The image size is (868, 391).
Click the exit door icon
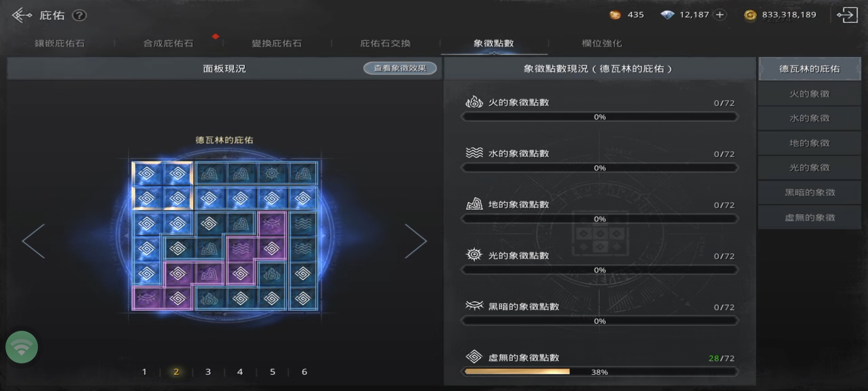[847, 15]
